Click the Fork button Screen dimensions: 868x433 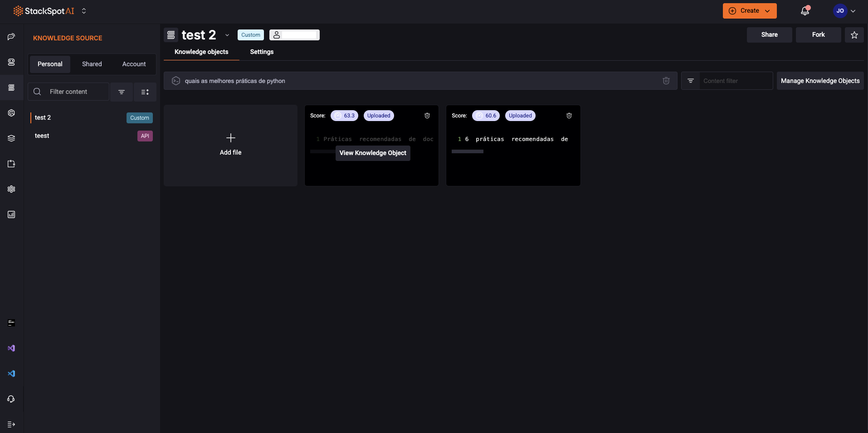click(x=818, y=35)
